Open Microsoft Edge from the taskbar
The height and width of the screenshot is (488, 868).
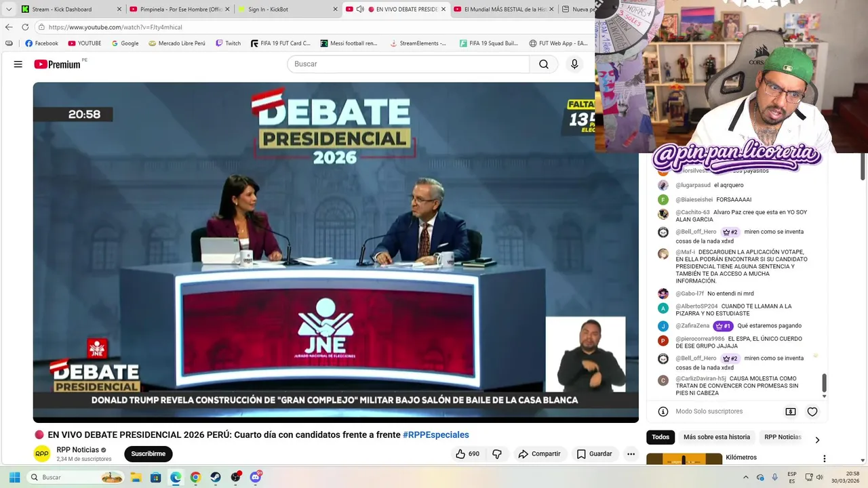click(176, 477)
